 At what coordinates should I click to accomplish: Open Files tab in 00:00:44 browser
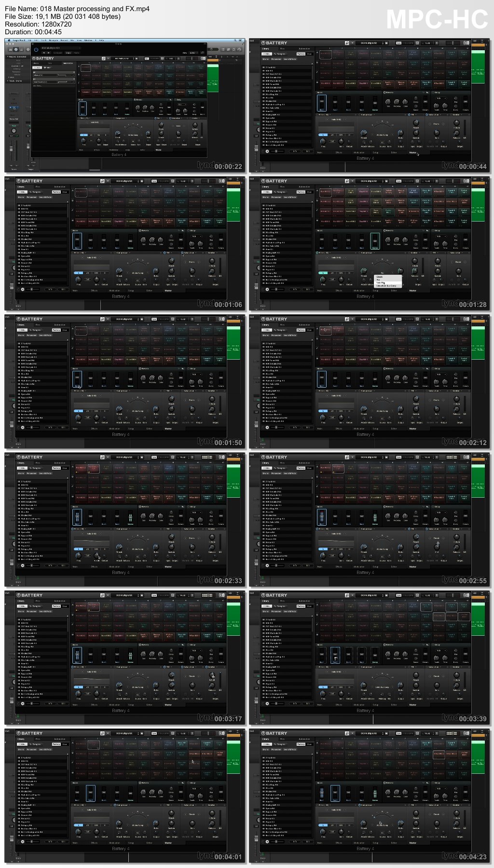click(282, 49)
